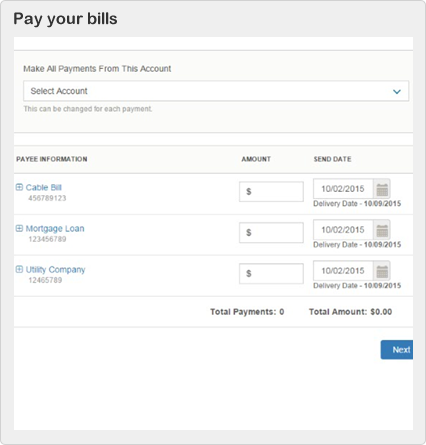
Task: Open the Mortgage Loan payee link
Action: click(x=55, y=229)
